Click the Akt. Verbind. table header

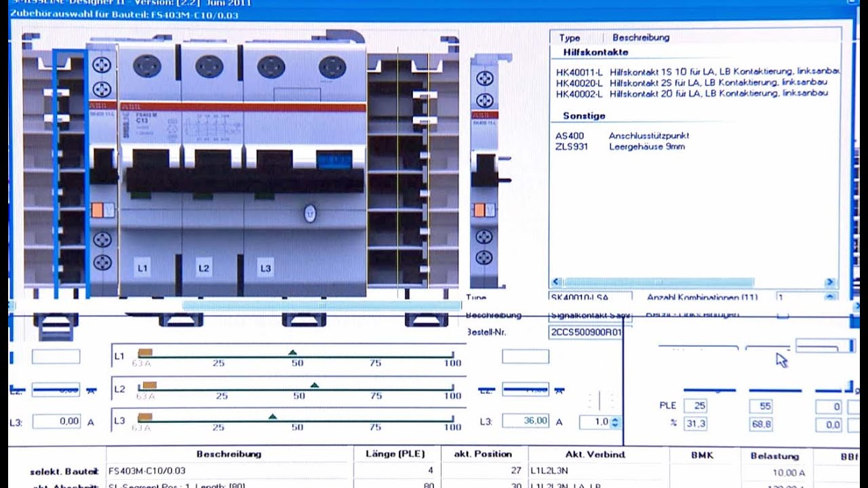coord(595,454)
